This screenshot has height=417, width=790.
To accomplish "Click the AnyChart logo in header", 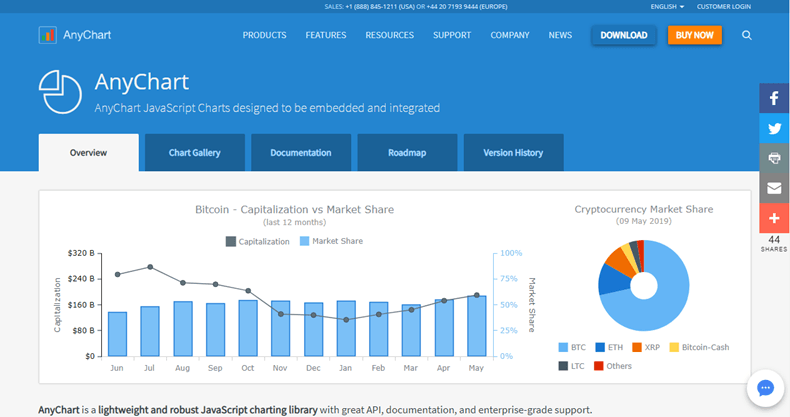I will 75,35.
